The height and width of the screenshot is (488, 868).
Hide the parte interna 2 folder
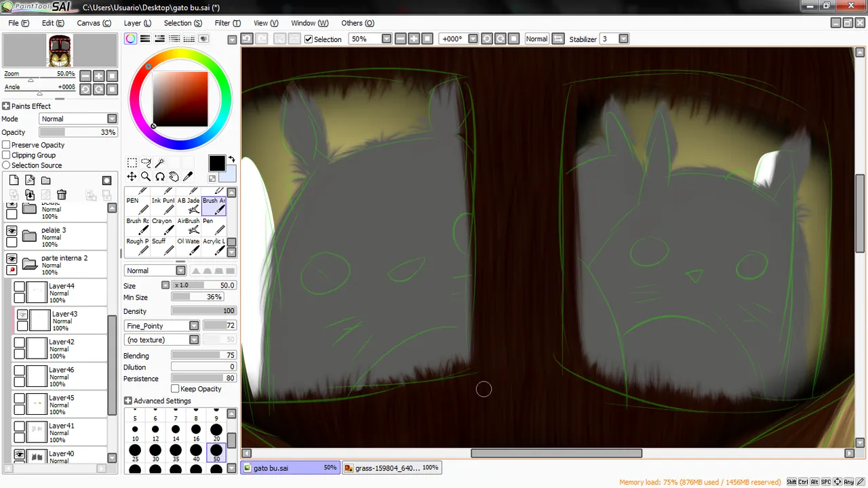[12, 259]
